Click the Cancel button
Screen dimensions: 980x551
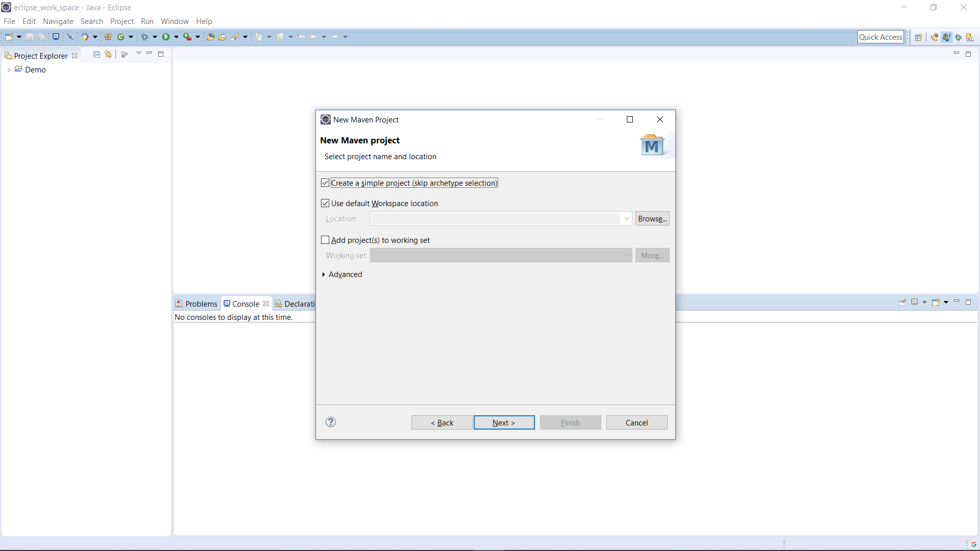coord(636,422)
